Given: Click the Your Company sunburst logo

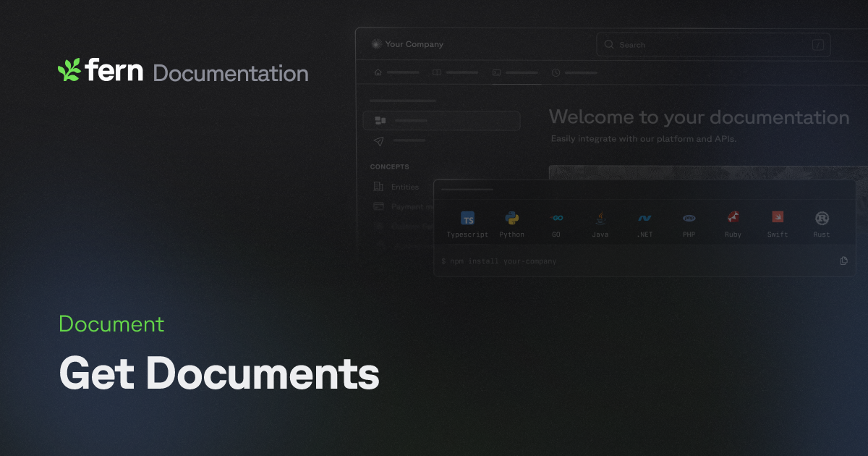Looking at the screenshot, I should 375,44.
